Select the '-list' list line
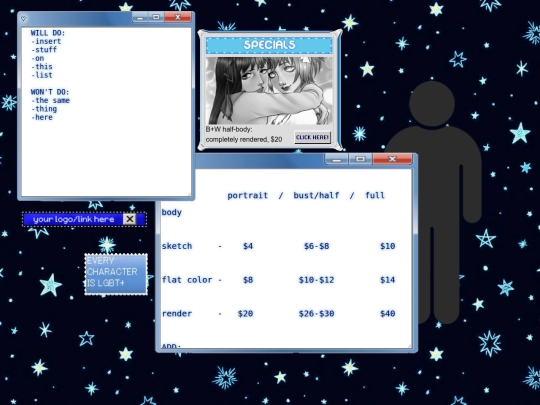540x405 pixels. pos(42,75)
